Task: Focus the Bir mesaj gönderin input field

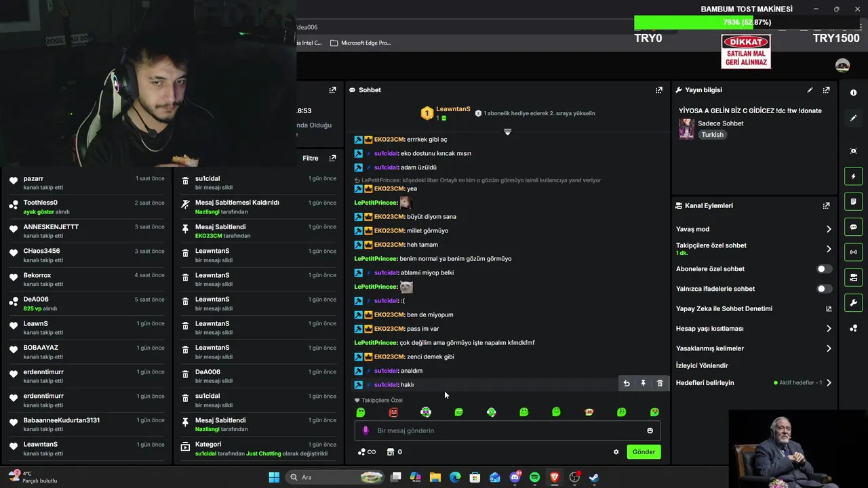Action: (x=507, y=430)
